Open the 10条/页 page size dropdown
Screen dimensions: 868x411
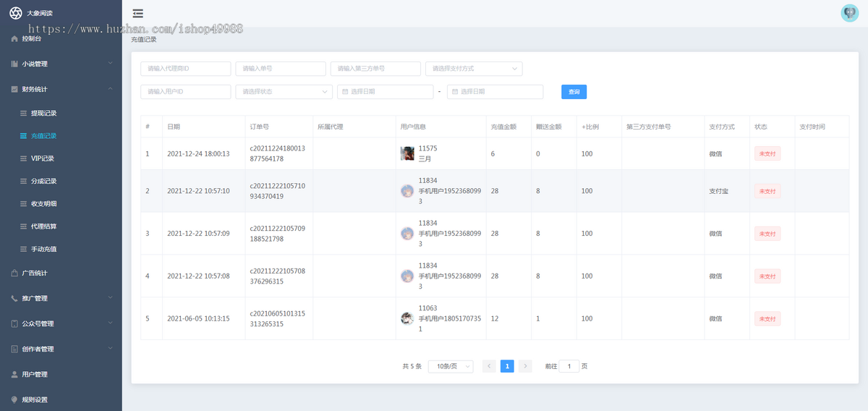click(x=451, y=366)
